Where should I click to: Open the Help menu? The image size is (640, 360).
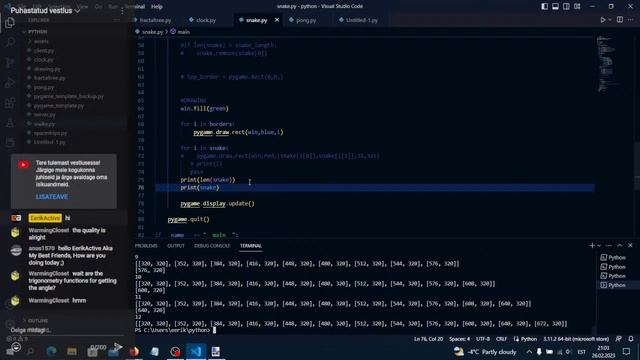click(x=157, y=7)
